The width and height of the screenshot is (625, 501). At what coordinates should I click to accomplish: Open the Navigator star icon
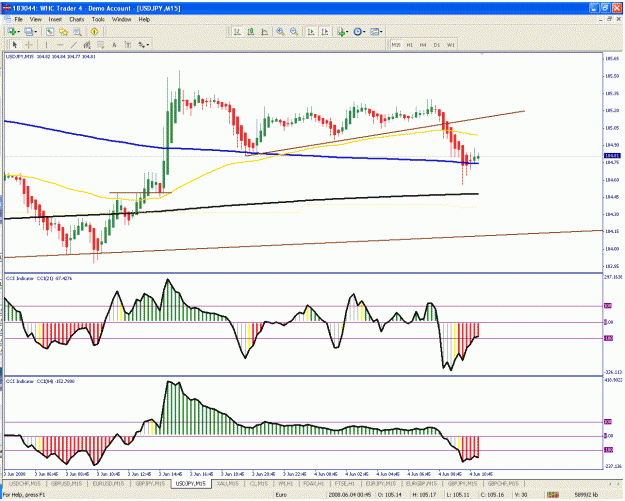click(x=63, y=31)
